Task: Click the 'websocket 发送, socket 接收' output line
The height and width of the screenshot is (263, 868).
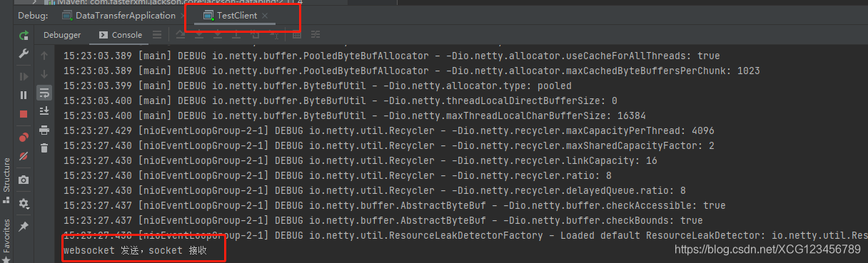Action: click(x=135, y=250)
